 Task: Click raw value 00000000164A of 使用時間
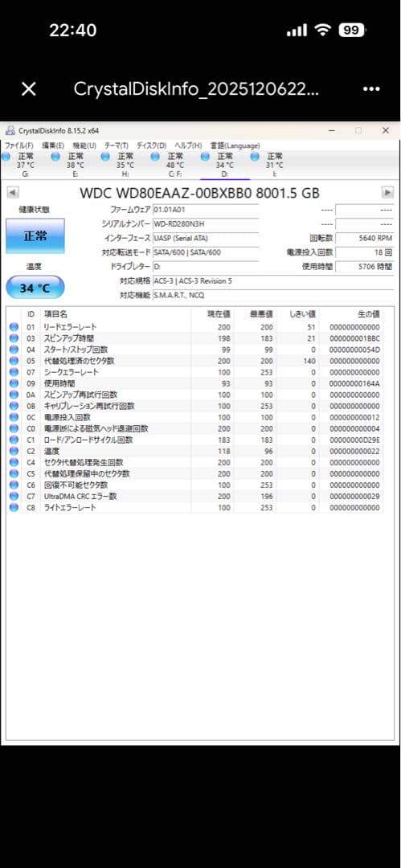pyautogui.click(x=354, y=383)
